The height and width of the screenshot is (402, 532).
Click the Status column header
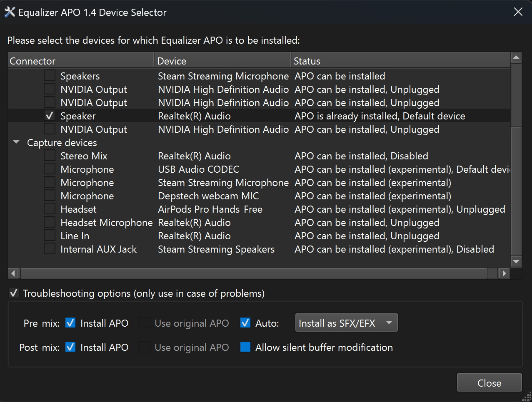point(400,61)
